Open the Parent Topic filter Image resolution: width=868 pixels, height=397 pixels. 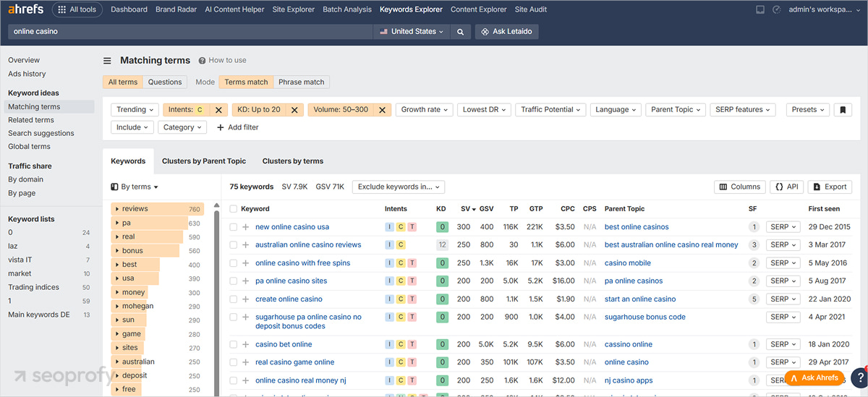click(x=676, y=110)
